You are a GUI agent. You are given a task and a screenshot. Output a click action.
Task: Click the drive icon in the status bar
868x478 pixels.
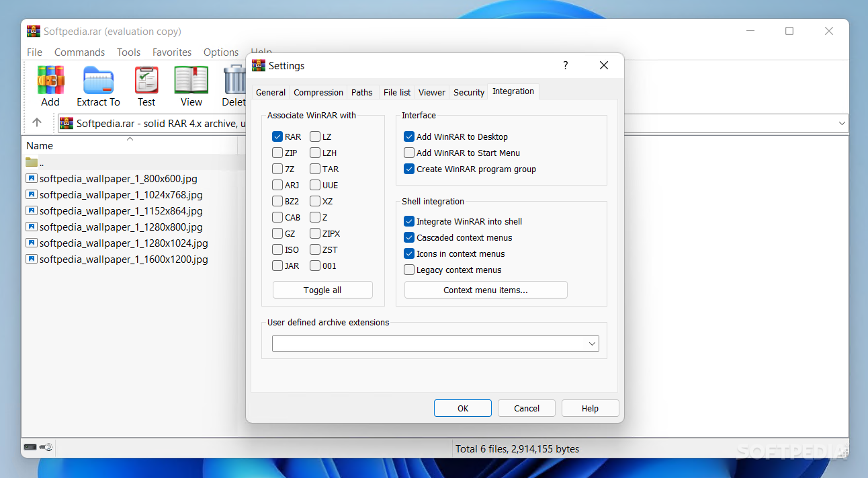(x=30, y=447)
